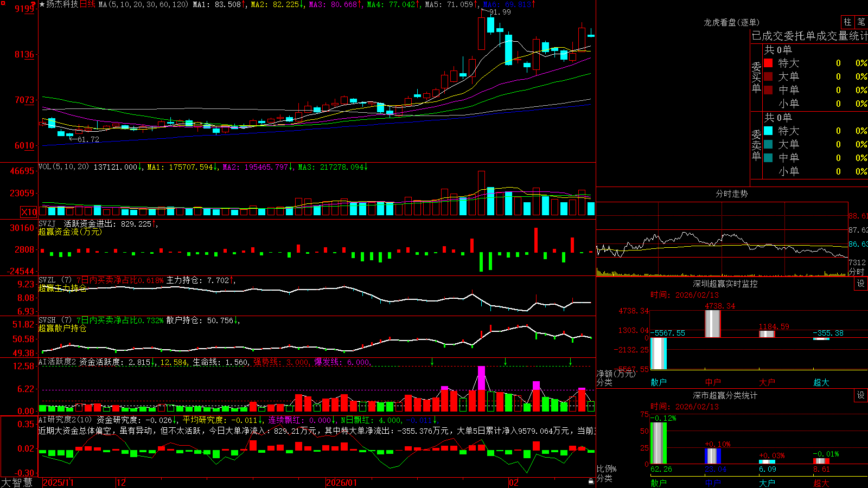Click the 大智慧 logo at bottom left
The height and width of the screenshot is (488, 868).
[x=17, y=483]
